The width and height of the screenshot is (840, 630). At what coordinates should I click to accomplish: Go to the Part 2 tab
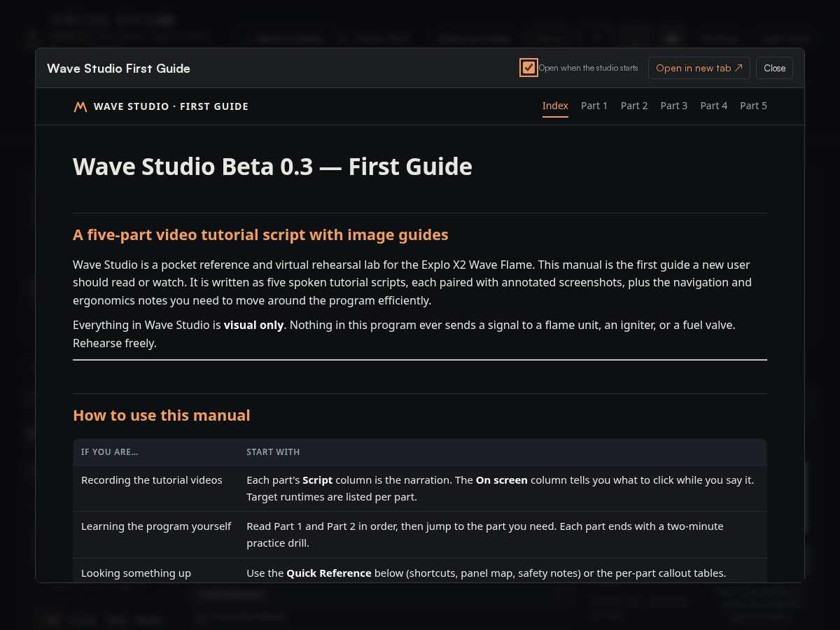(x=634, y=106)
